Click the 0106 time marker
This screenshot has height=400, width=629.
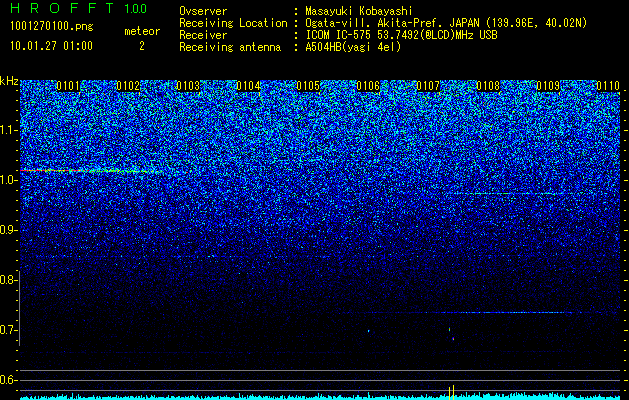pos(368,86)
